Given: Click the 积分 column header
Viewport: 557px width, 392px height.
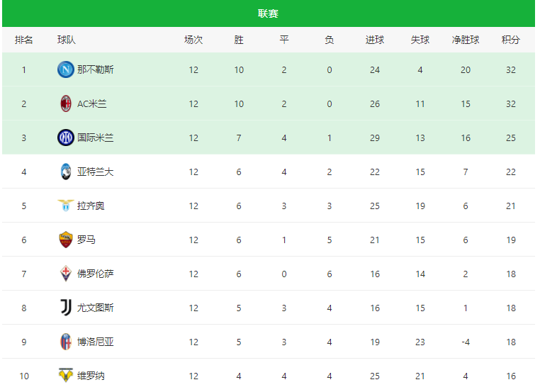Looking at the screenshot, I should click(x=511, y=40).
